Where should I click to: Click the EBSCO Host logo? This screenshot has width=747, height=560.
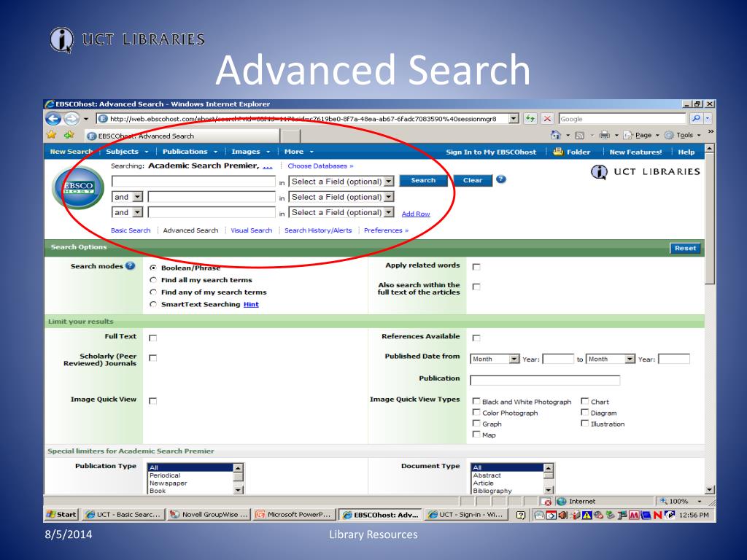(79, 187)
